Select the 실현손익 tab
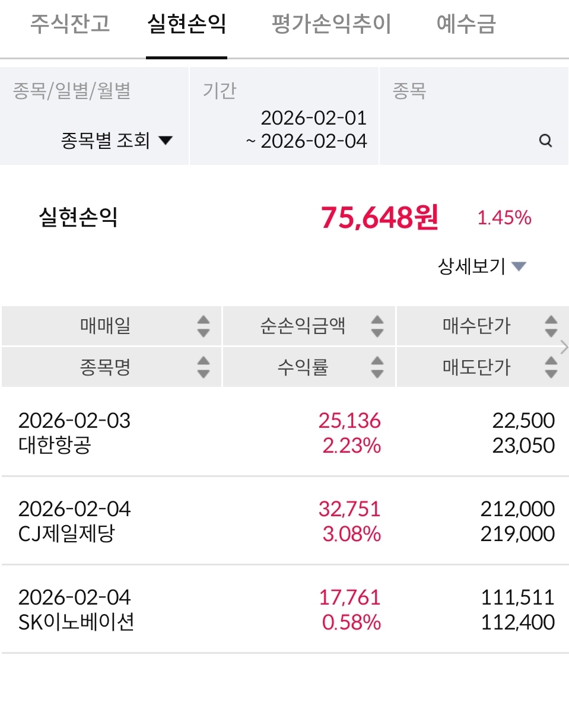The image size is (569, 728). [x=186, y=25]
